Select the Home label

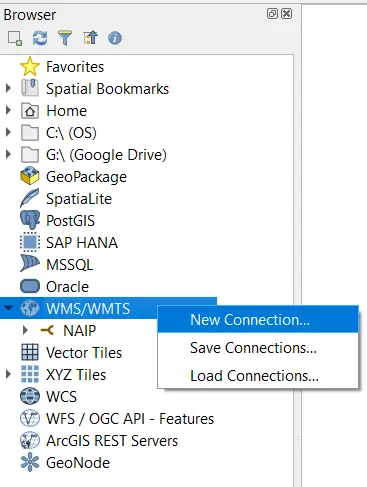pyautogui.click(x=67, y=111)
